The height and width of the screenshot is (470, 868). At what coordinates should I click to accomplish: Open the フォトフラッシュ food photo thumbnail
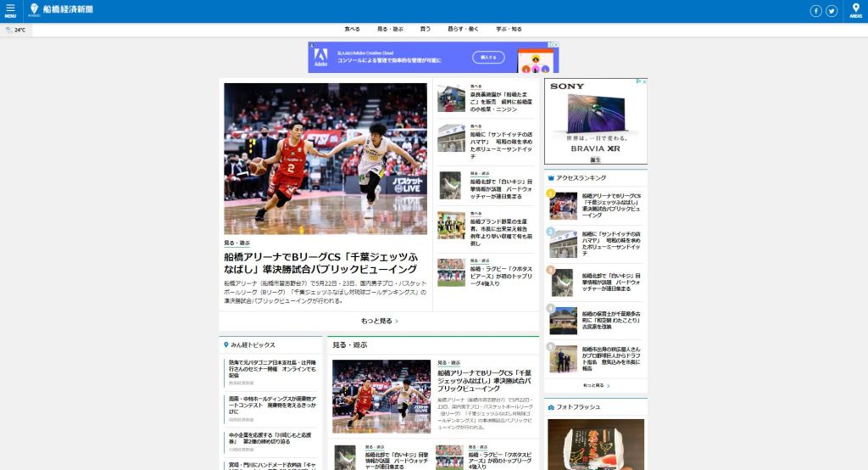(595, 444)
